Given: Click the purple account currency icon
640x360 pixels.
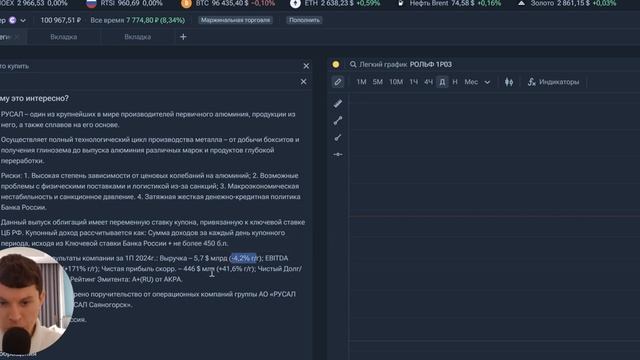Looking at the screenshot, I should pos(13,20).
